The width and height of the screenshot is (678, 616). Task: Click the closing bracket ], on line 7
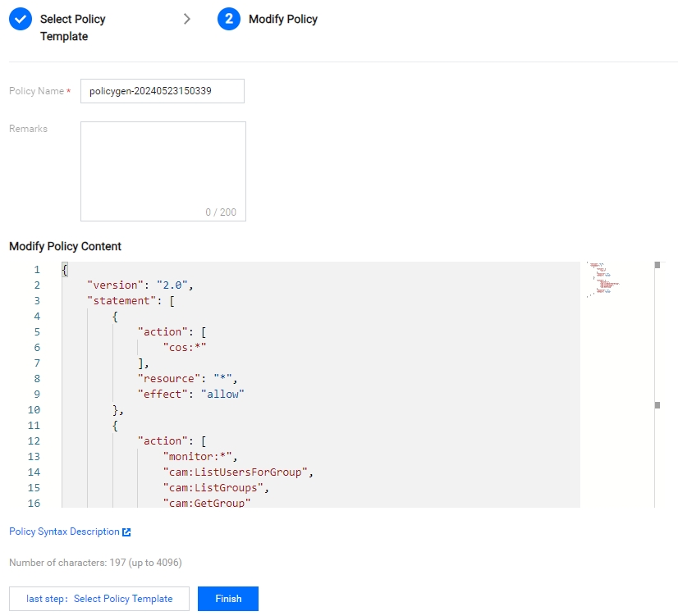pos(143,363)
